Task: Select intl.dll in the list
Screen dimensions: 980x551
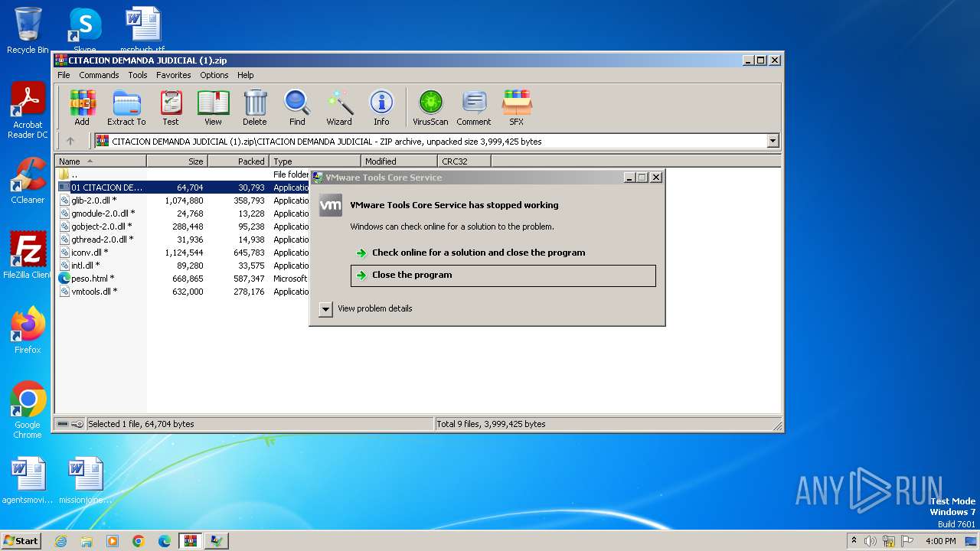Action: coord(182,266)
